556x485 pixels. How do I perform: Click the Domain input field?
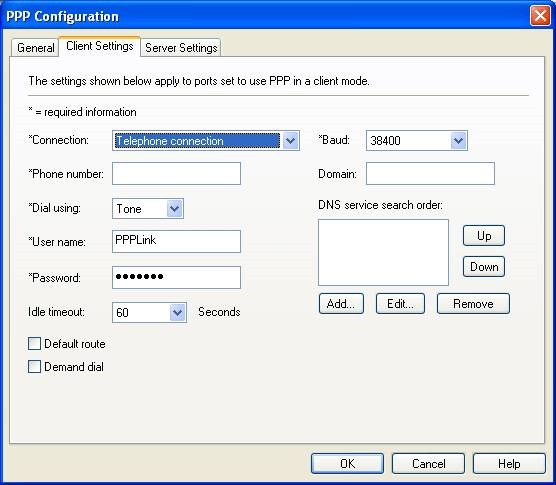coord(430,173)
